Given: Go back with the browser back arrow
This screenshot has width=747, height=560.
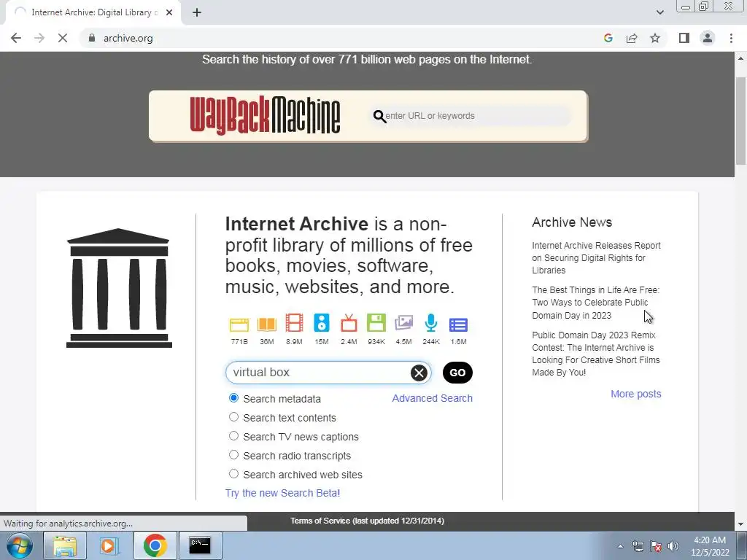Looking at the screenshot, I should pos(16,38).
